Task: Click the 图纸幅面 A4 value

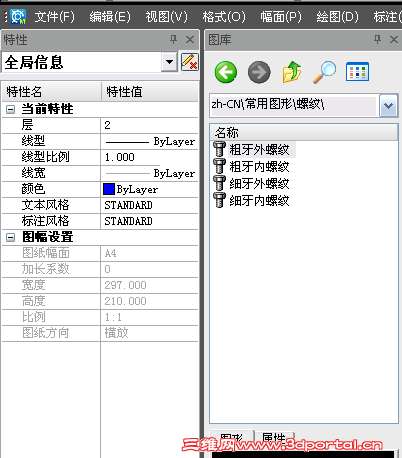Action: 149,253
